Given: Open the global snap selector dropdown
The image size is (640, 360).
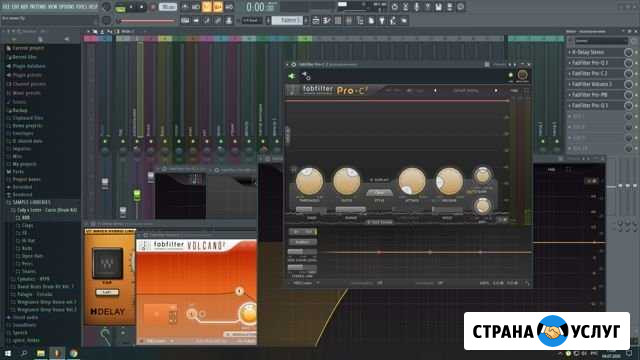Looking at the screenshot, I should 251,20.
